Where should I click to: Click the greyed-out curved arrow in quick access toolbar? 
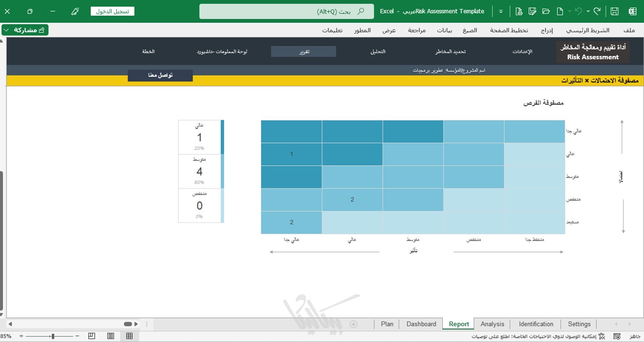click(578, 11)
